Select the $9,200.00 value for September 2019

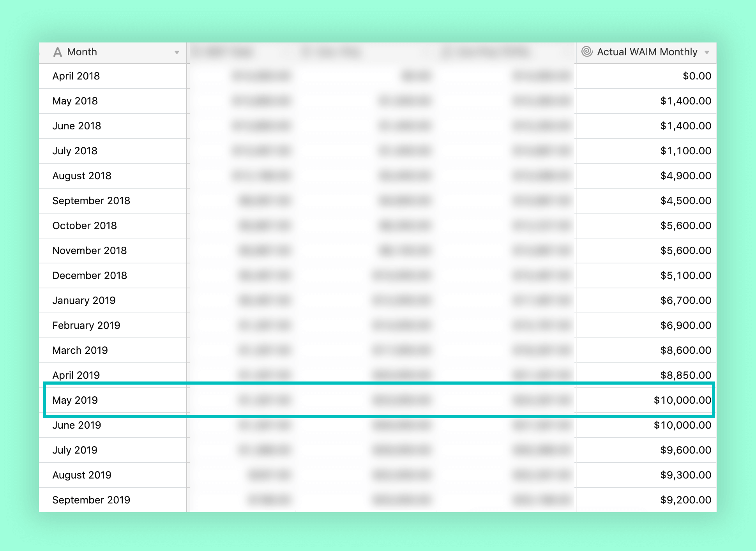click(x=685, y=500)
